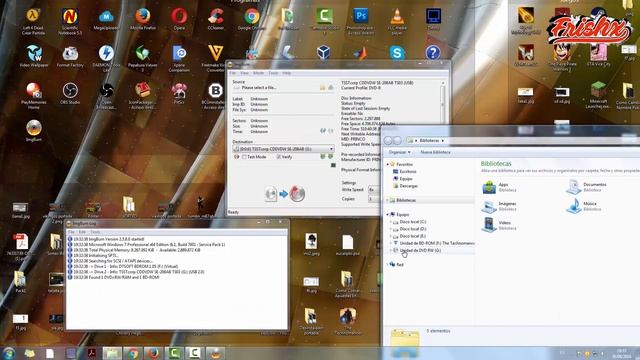Click Nueva biblioteca in Explorer toolbar

[436, 152]
